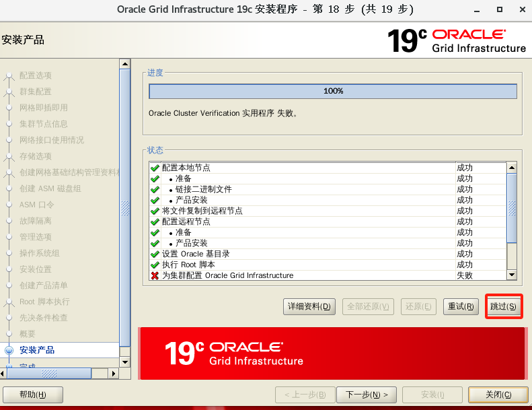Click the green checkmark beside 执行 Root 脚本
The image size is (532, 410).
155,265
